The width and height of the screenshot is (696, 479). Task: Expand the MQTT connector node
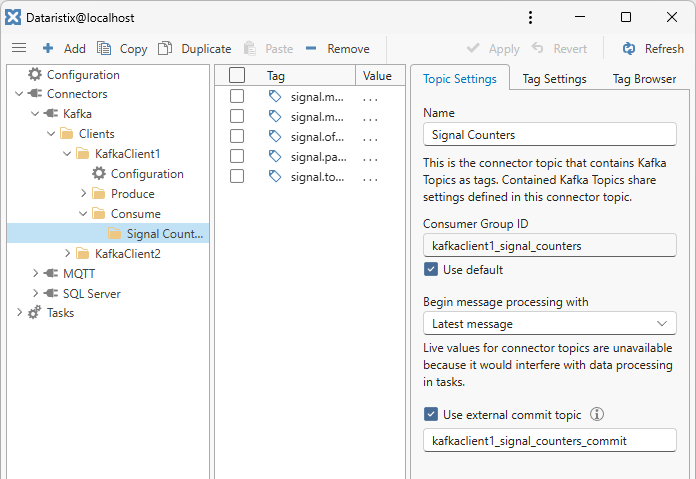point(36,273)
